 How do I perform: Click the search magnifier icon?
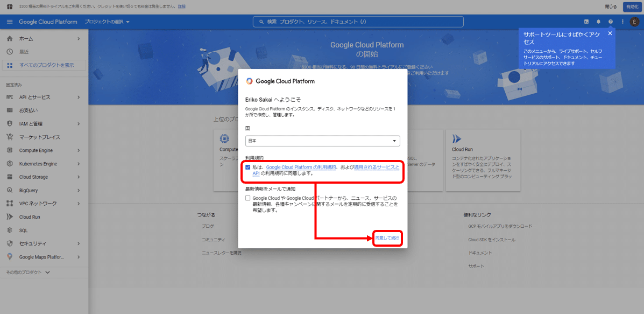click(x=261, y=22)
